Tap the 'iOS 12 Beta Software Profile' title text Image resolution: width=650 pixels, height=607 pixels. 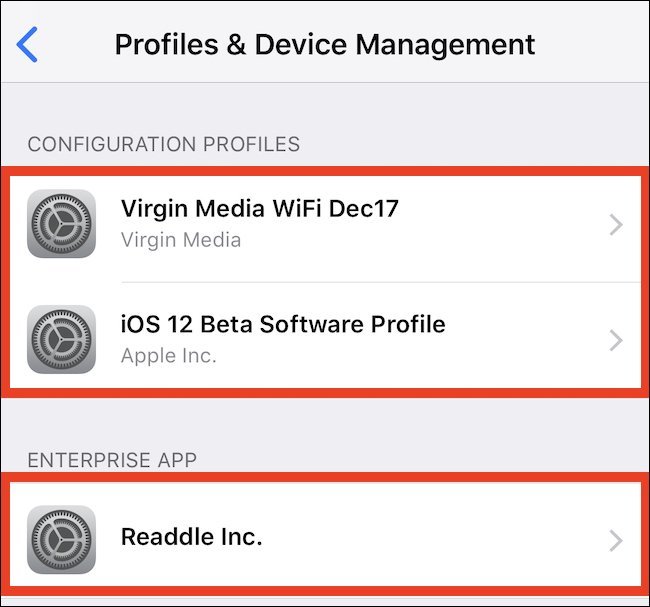(283, 324)
